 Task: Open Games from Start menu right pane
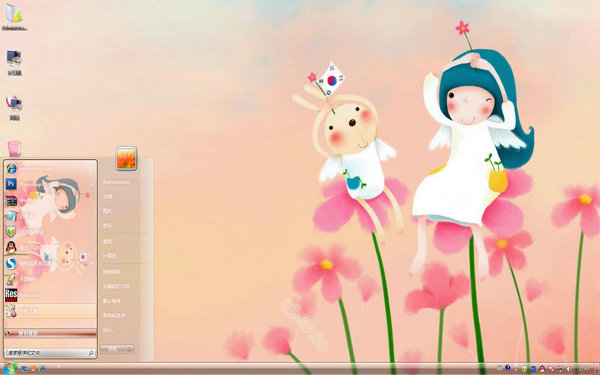[x=108, y=241]
